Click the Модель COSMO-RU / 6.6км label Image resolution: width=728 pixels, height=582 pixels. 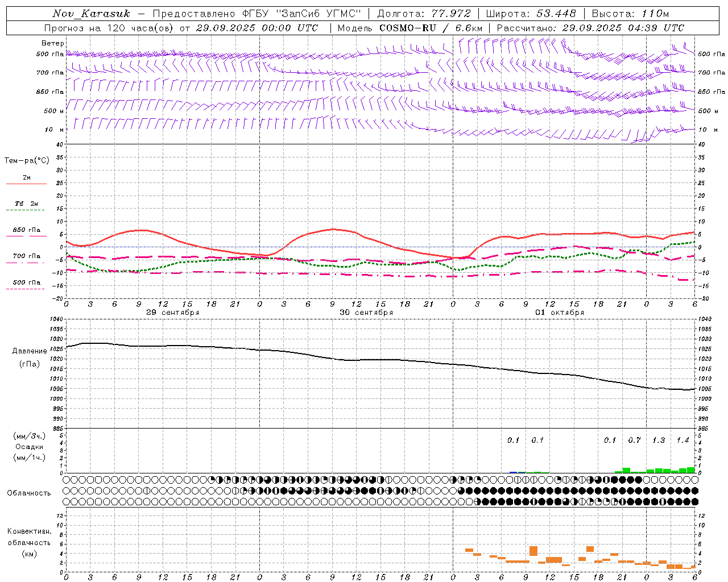pyautogui.click(x=409, y=28)
